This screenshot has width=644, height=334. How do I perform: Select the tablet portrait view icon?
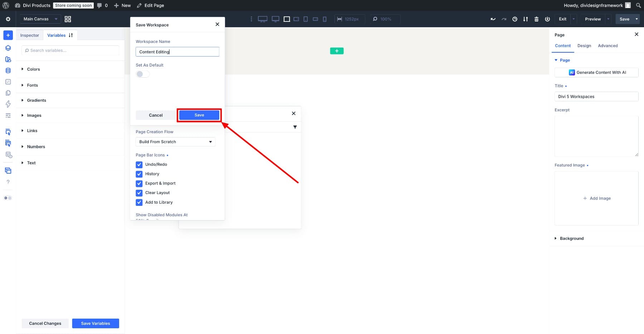(306, 19)
